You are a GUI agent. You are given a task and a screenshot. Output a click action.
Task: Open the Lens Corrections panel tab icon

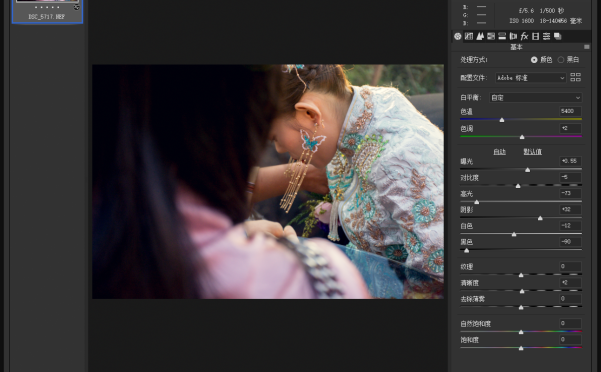point(513,36)
